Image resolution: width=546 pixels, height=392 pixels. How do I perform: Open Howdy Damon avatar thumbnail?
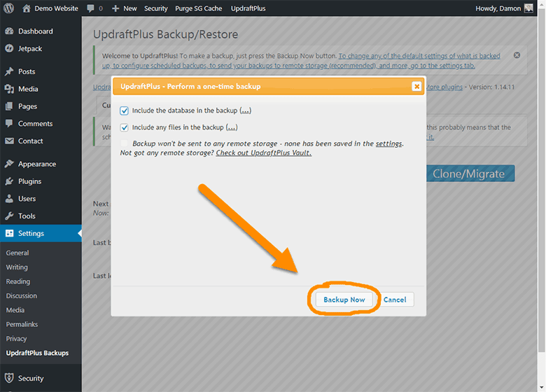point(528,8)
